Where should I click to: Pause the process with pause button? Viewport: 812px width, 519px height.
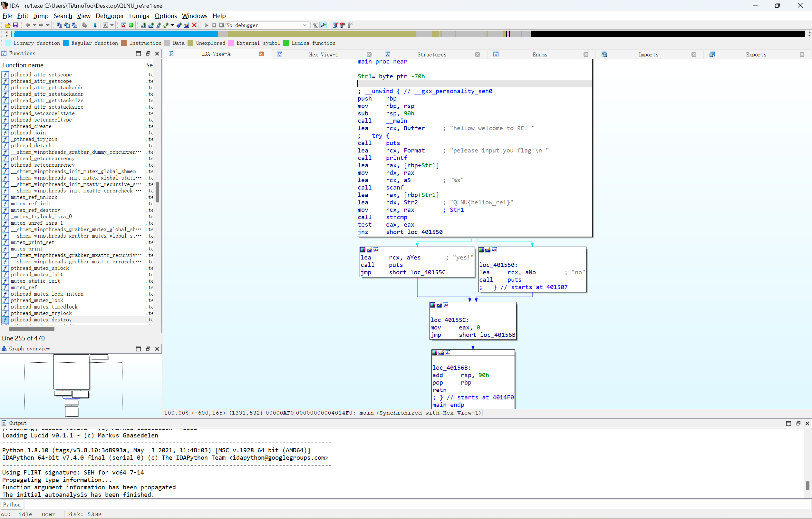[214, 25]
